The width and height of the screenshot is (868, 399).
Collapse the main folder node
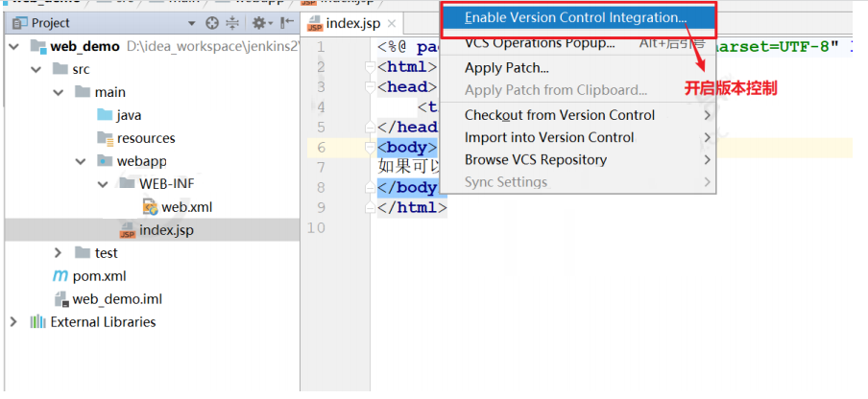coord(59,92)
